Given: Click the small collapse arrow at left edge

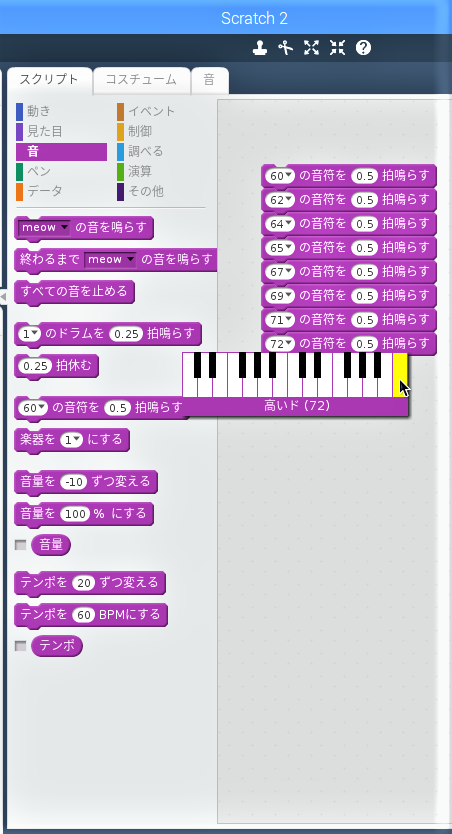Looking at the screenshot, I should pos(3,297).
